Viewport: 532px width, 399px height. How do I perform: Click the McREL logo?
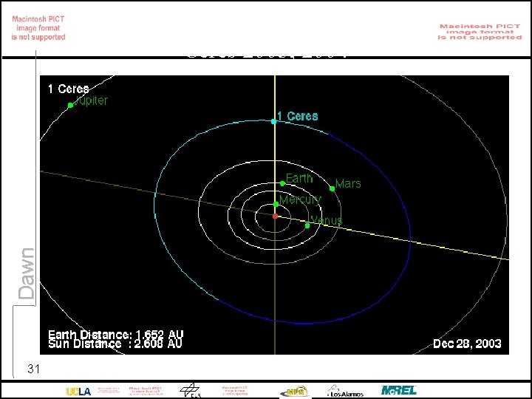tap(399, 390)
